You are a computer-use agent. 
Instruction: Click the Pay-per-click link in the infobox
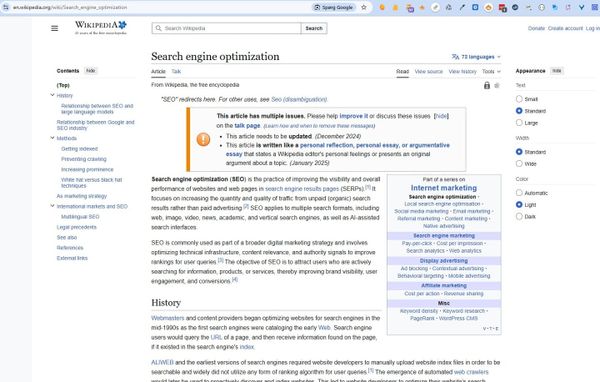(x=417, y=243)
